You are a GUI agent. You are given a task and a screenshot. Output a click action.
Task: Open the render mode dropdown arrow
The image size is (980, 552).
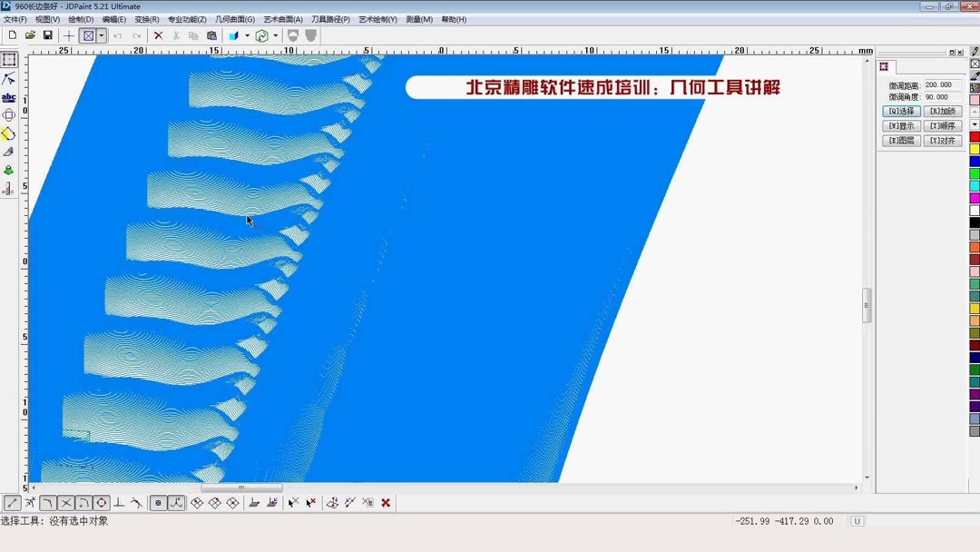pyautogui.click(x=275, y=34)
